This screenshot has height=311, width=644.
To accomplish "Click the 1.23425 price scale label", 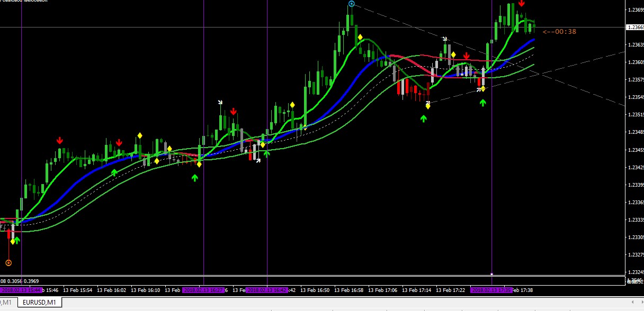I will (635, 167).
